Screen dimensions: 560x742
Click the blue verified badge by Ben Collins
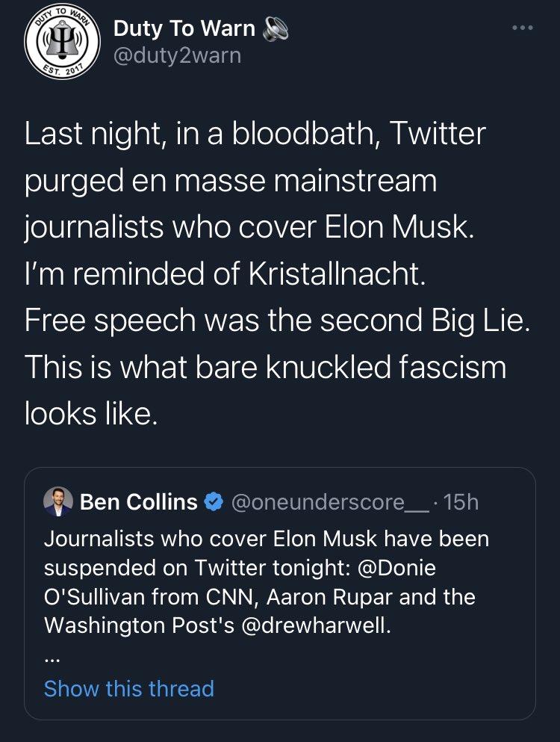tap(214, 501)
